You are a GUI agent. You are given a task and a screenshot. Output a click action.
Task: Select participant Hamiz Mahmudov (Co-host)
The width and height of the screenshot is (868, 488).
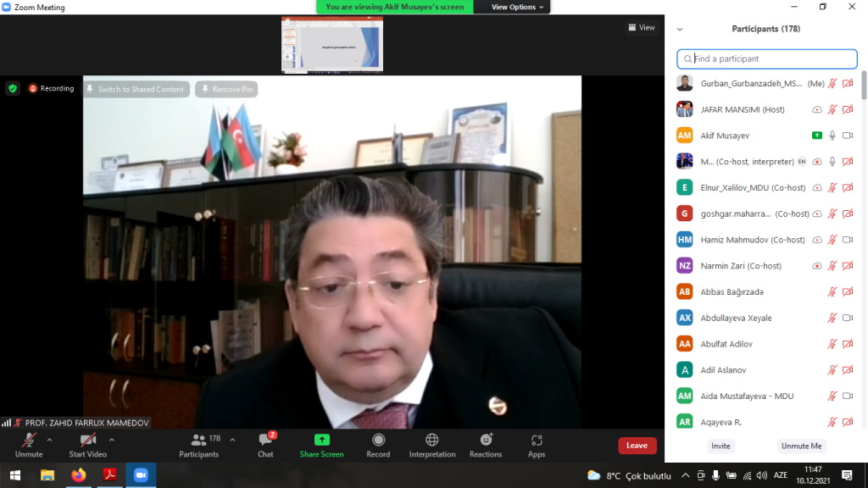(766, 240)
